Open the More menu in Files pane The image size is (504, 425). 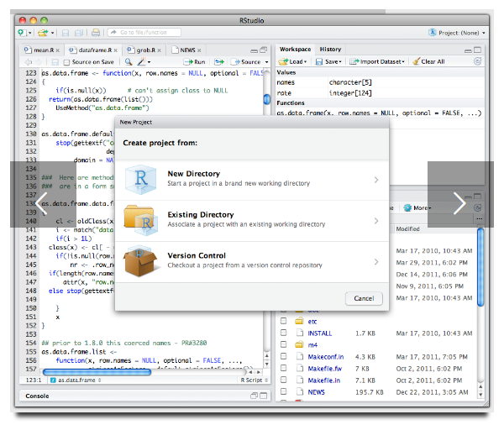click(417, 208)
